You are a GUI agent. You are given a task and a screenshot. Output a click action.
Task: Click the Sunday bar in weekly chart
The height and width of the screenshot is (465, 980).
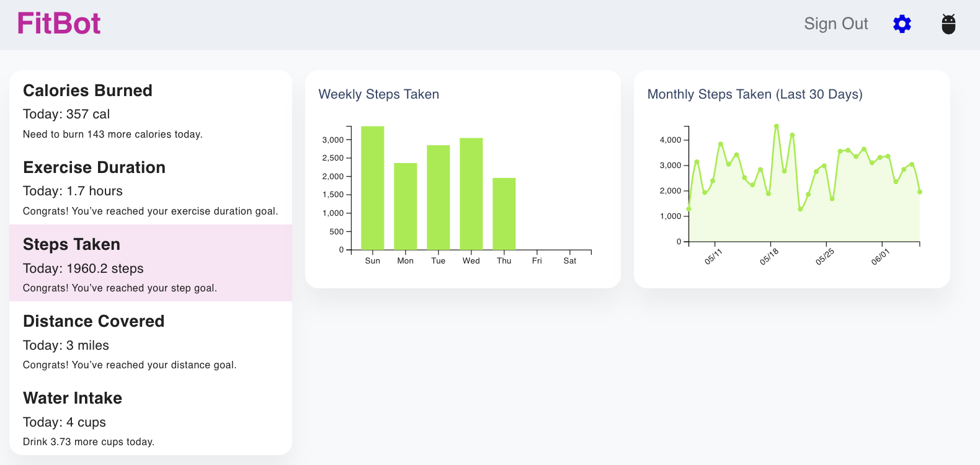tap(372, 188)
